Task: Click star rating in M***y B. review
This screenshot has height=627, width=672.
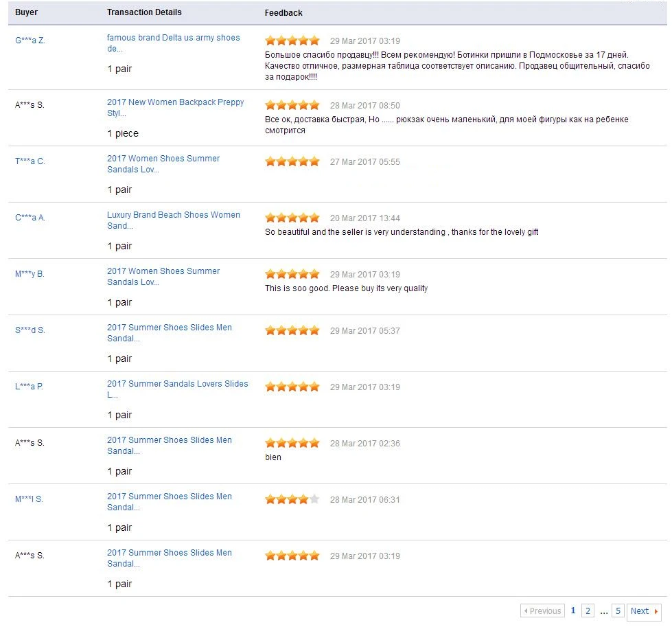Action: [292, 274]
